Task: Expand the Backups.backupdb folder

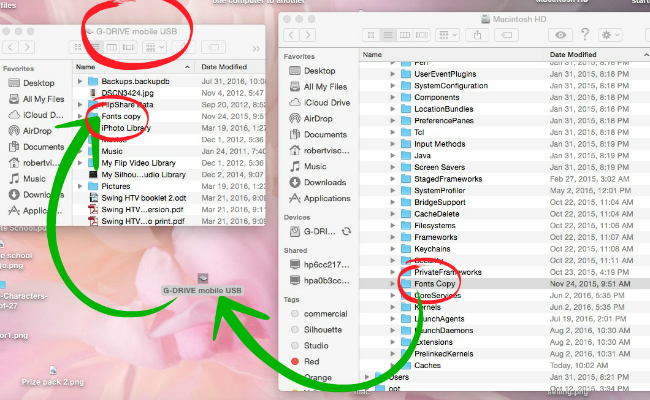Action: pyautogui.click(x=80, y=81)
